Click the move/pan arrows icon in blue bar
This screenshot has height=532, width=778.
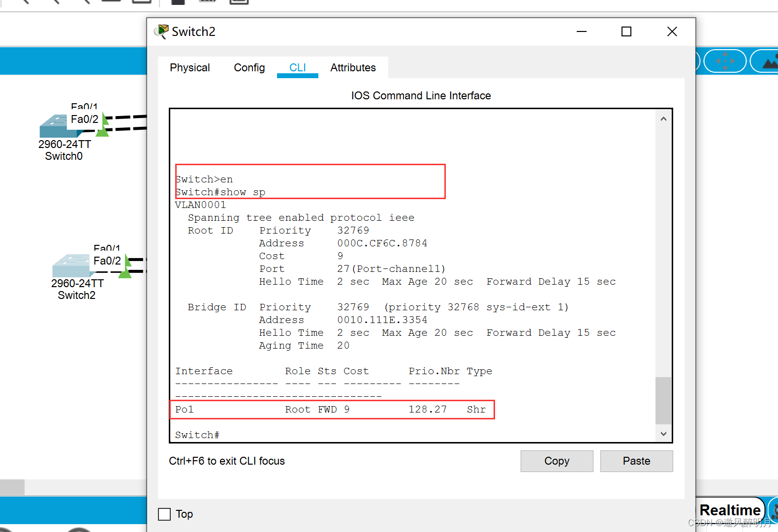(x=725, y=61)
